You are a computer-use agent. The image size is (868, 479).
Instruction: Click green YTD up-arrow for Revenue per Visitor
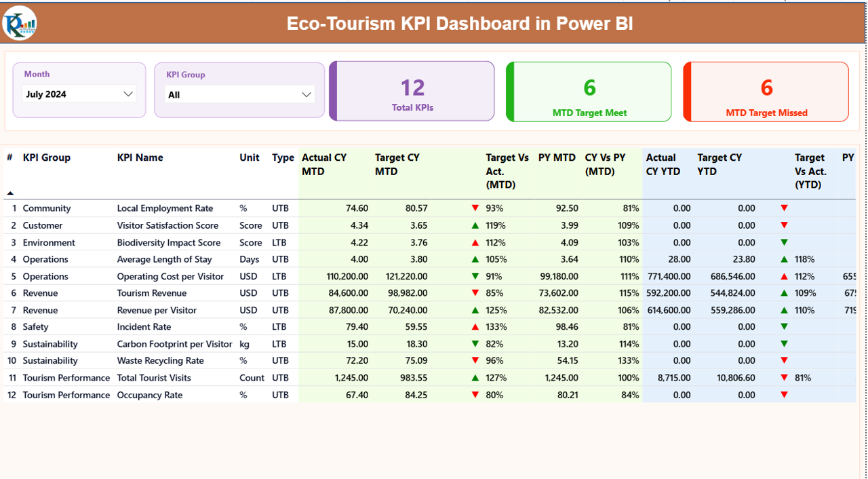[x=784, y=310]
